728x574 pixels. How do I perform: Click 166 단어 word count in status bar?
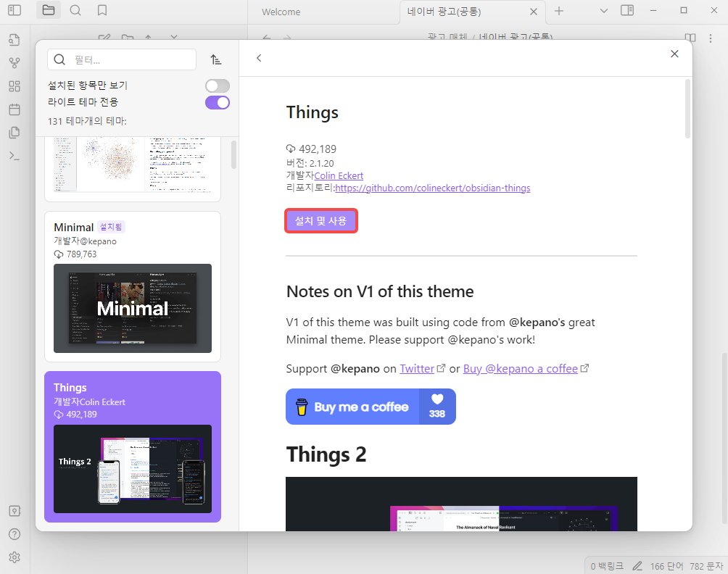click(x=666, y=566)
